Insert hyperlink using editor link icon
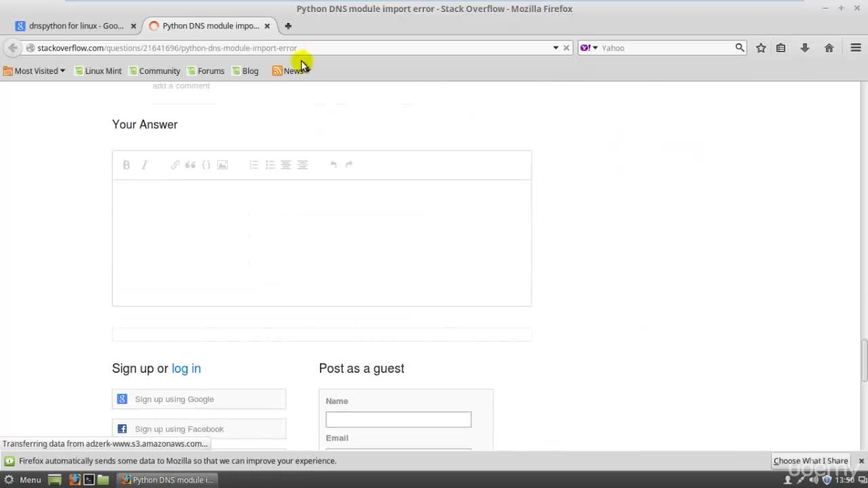868x488 pixels. pyautogui.click(x=175, y=165)
